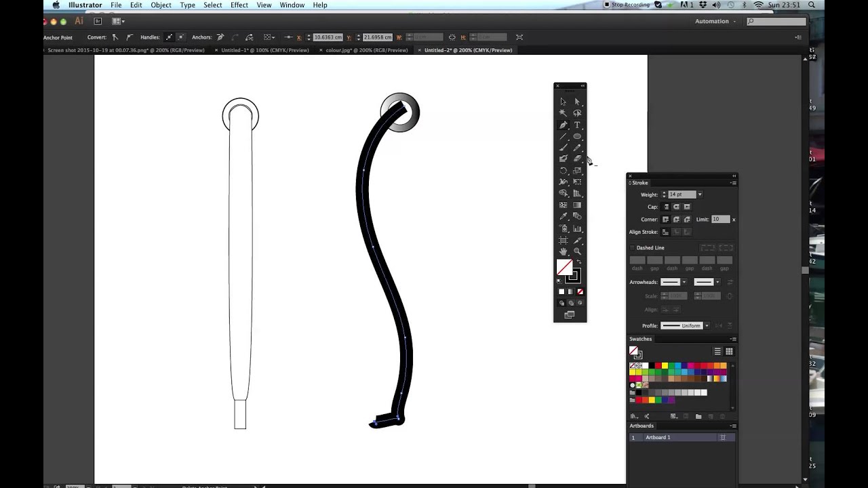Open start Arrowheads dropdown
The image size is (868, 488).
click(684, 282)
